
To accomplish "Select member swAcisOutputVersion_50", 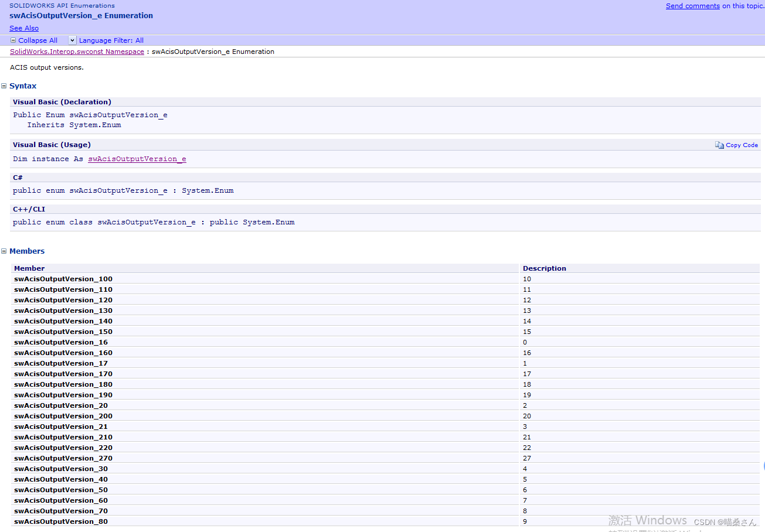I will (x=61, y=490).
